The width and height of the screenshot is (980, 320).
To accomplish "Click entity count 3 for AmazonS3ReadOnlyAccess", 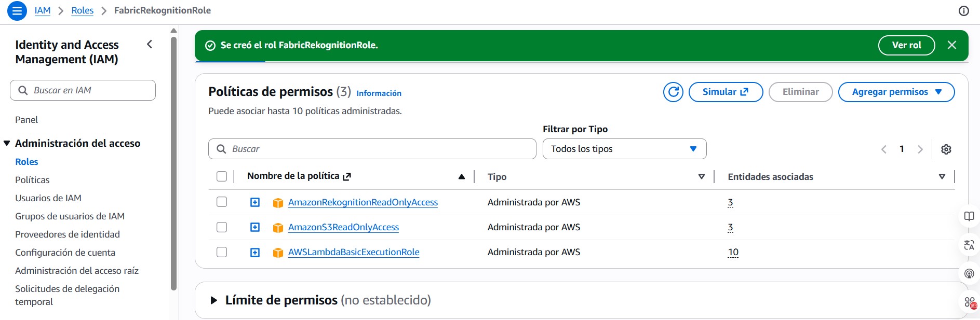I will [730, 227].
